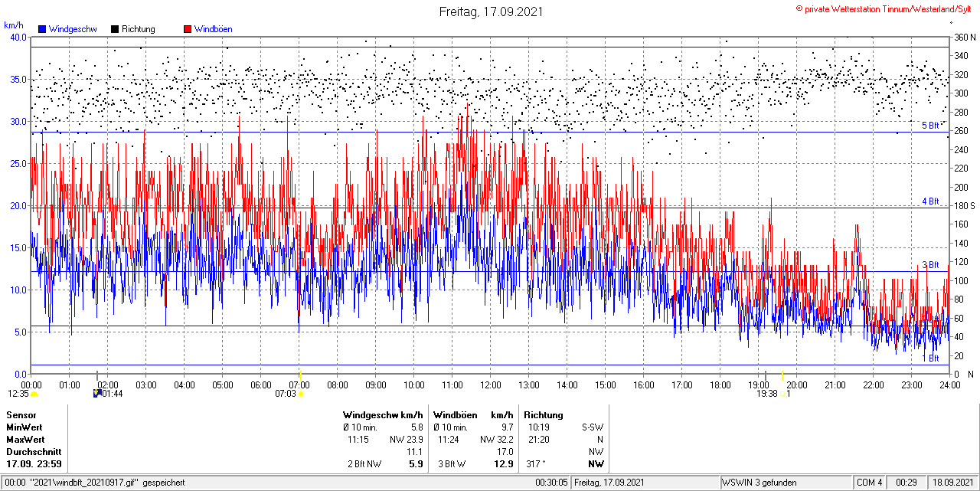Click the S-SW minimum direction value
The image size is (980, 491).
click(x=591, y=427)
